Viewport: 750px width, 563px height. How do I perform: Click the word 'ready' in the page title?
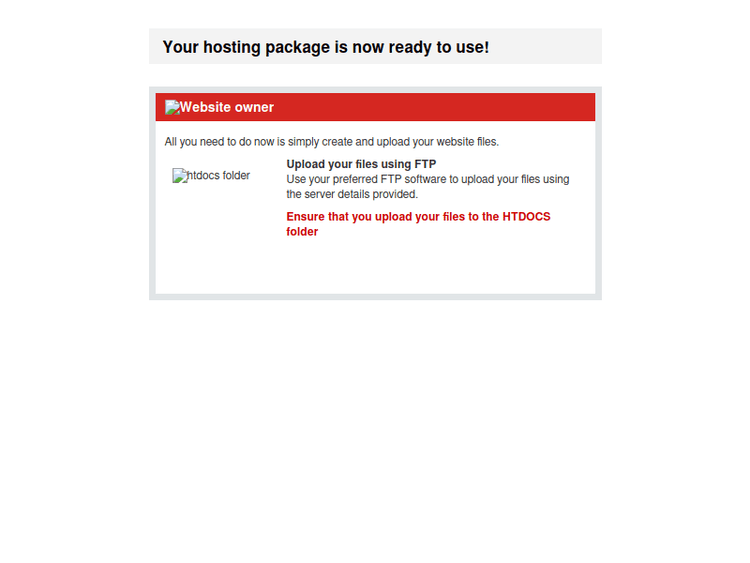point(410,47)
